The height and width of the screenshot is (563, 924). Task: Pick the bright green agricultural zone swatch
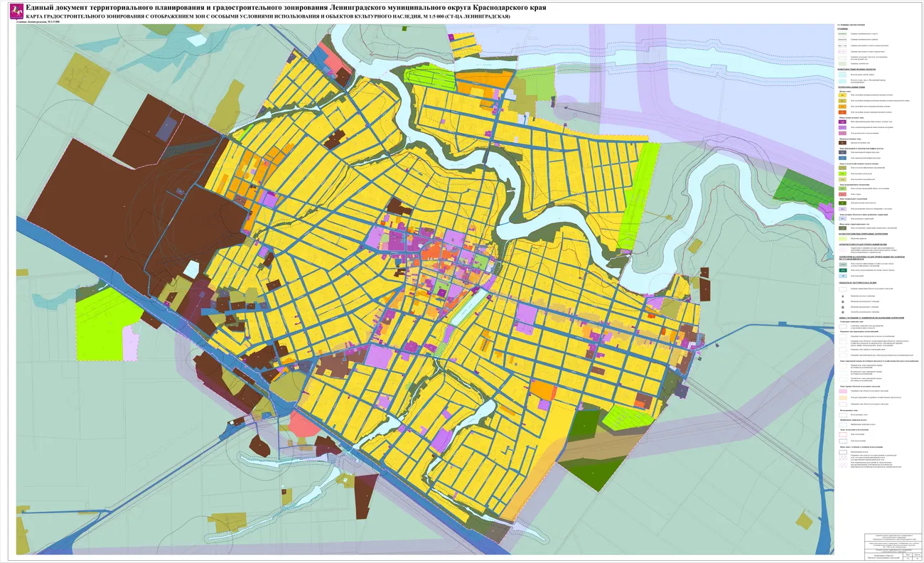tap(842, 173)
